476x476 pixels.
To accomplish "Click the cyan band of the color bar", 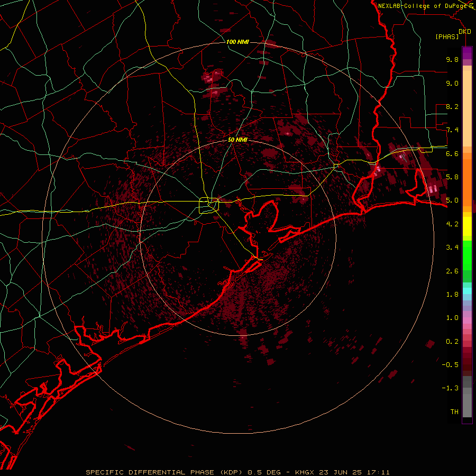I will coord(467,291).
